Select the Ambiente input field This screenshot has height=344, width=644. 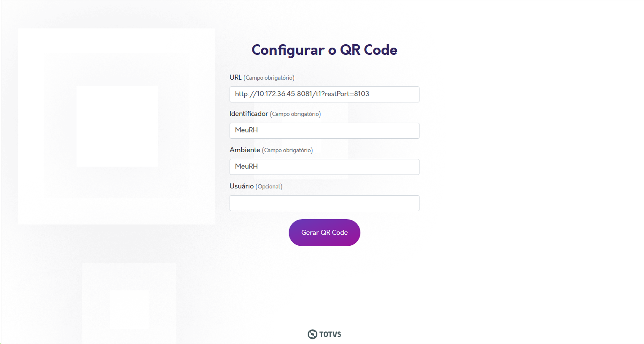click(x=324, y=167)
